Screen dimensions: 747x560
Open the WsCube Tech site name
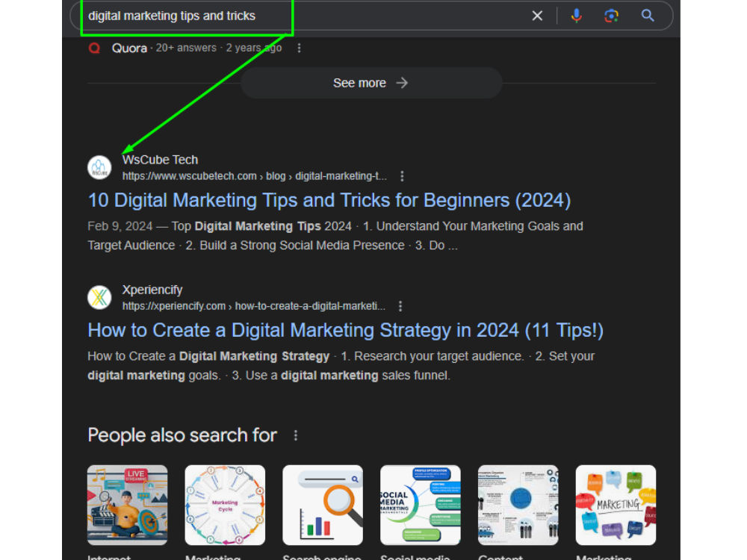160,160
